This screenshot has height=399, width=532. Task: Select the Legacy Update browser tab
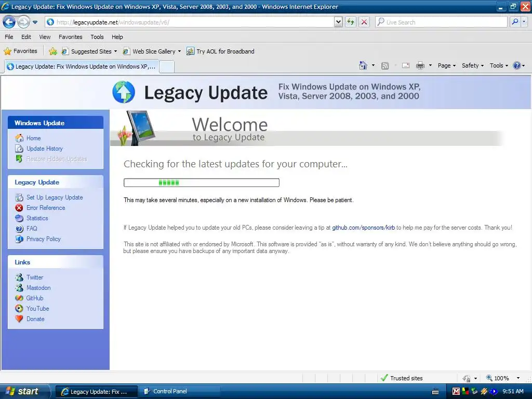[82, 66]
